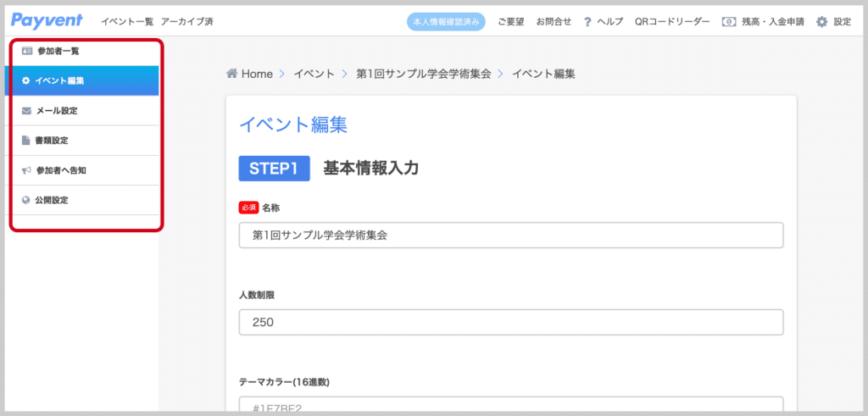Click the megaphone icon for 参加者へ告知

pyautogui.click(x=26, y=170)
